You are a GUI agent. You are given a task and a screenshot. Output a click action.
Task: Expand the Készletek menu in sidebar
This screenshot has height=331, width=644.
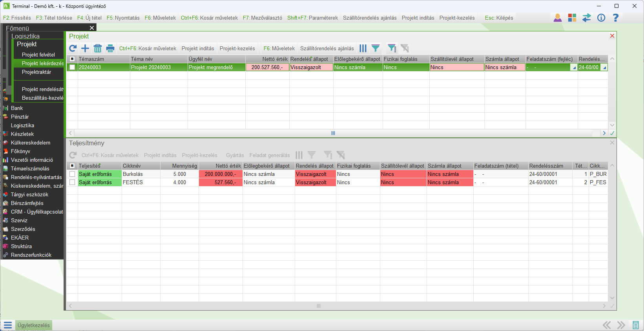point(22,134)
